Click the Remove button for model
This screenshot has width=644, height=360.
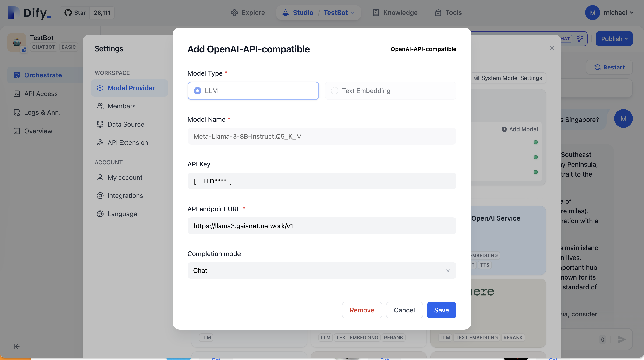click(362, 310)
